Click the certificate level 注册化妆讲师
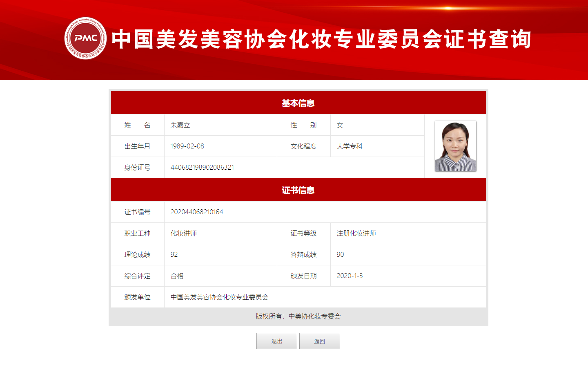 pyautogui.click(x=356, y=233)
